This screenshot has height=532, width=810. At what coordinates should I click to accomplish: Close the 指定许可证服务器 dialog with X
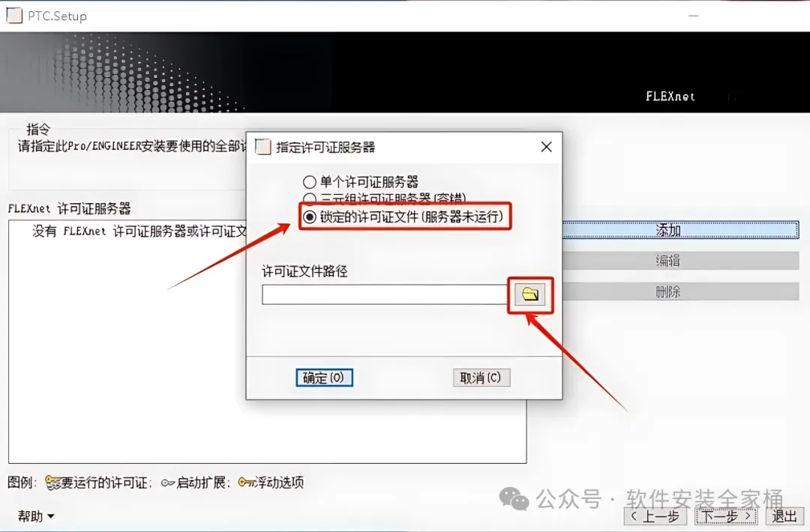pyautogui.click(x=546, y=147)
